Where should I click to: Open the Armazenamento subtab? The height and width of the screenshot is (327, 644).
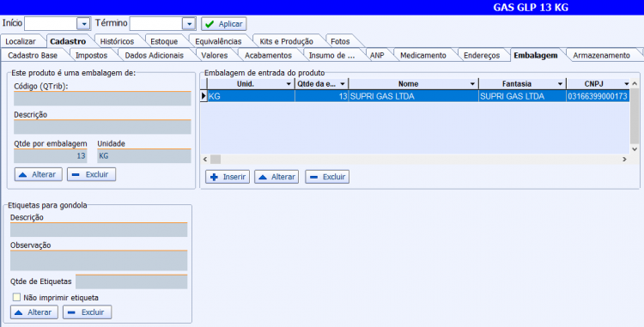pos(601,56)
